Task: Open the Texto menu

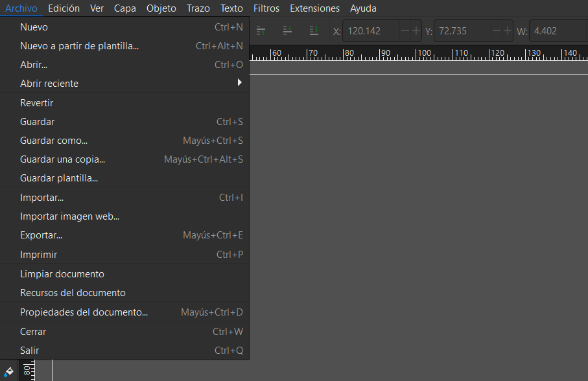Action: pos(231,8)
